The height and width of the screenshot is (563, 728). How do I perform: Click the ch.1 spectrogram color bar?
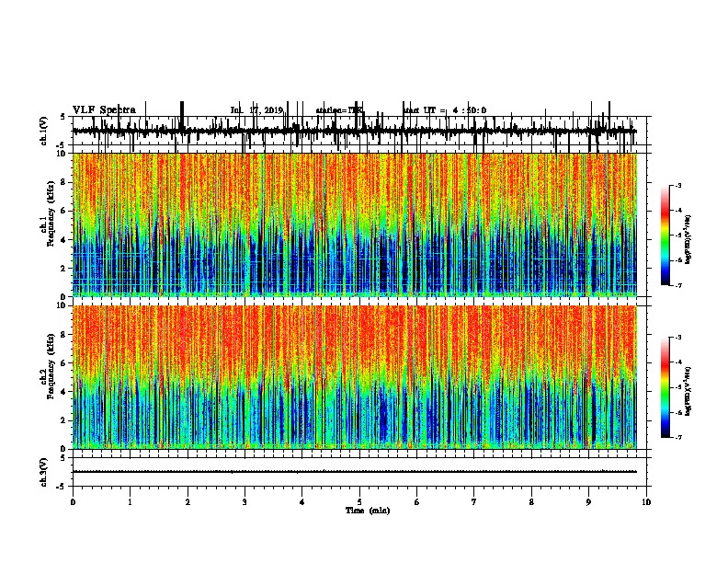click(665, 235)
